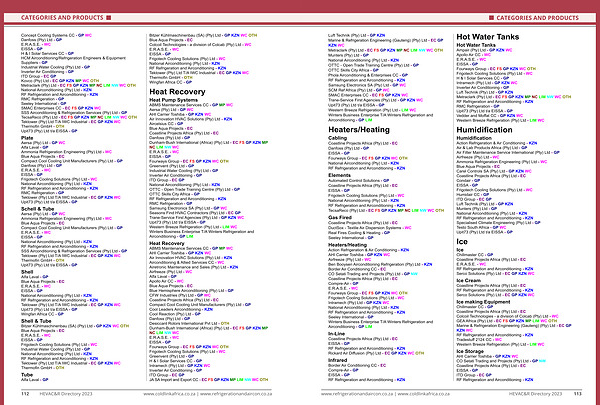Click the left page 'CATEGORIES AND PRODUCTS' header
600x405 pixels.
62,18
